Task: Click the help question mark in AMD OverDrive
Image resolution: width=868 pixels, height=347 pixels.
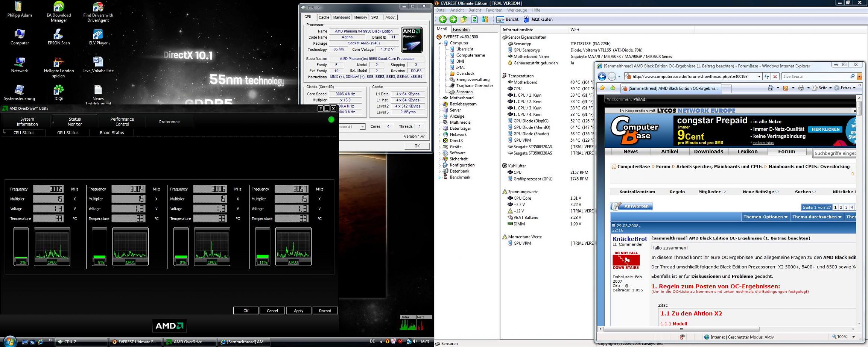Action: (x=321, y=109)
